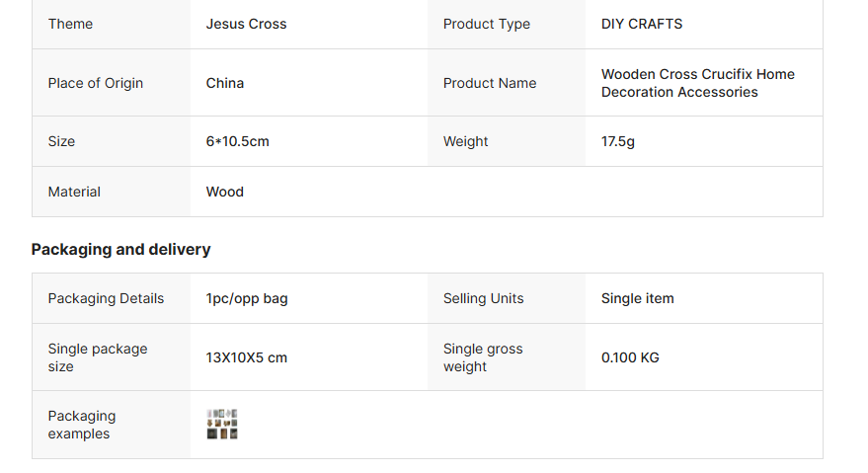Select the "Single gross weight" label
Screen dimensions: 868x473
(482, 357)
